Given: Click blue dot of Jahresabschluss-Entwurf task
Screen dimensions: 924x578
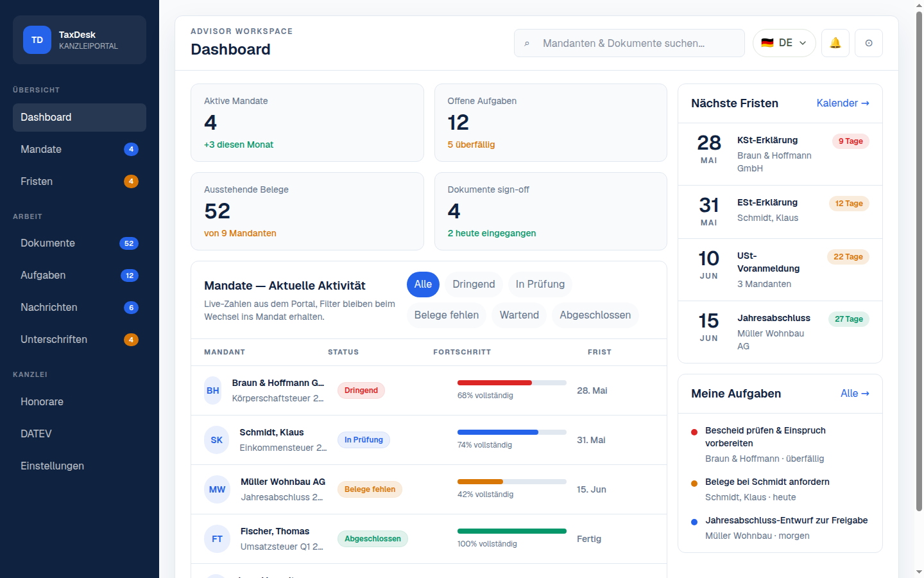Looking at the screenshot, I should (694, 522).
